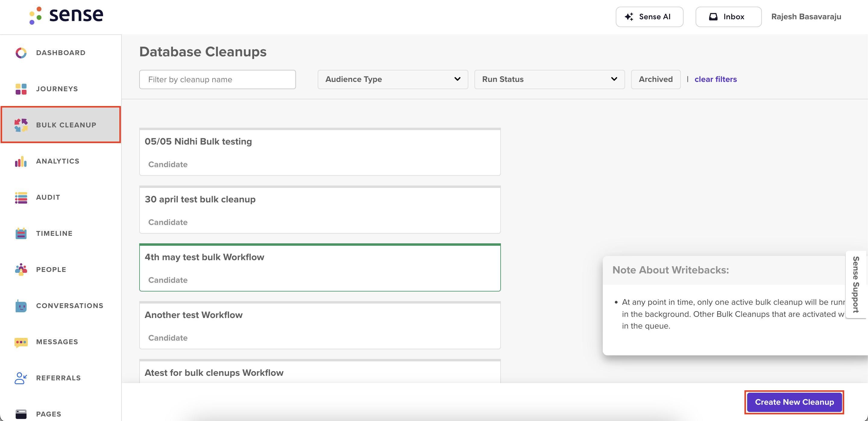Open Dashboard via its ring icon
Image resolution: width=868 pixels, height=421 pixels.
[x=21, y=53]
